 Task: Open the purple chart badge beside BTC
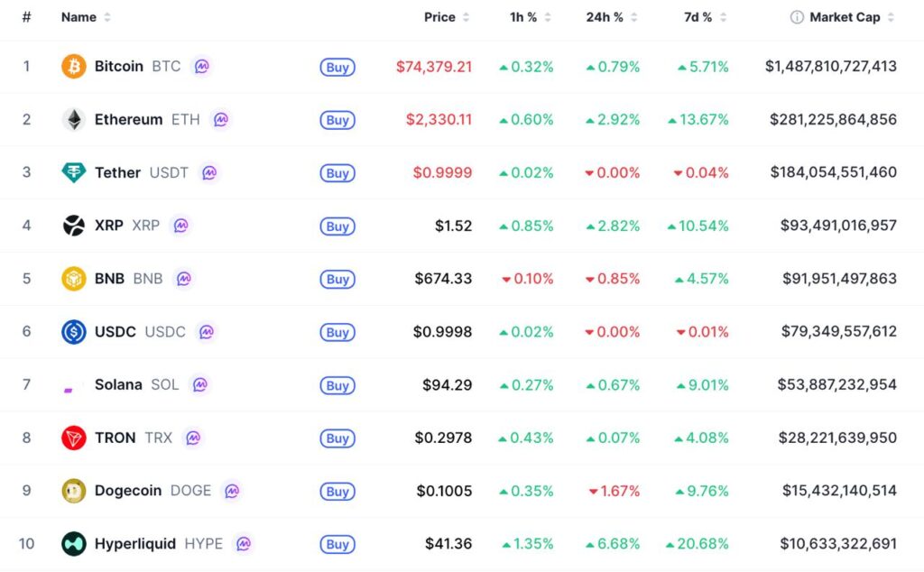pyautogui.click(x=202, y=67)
